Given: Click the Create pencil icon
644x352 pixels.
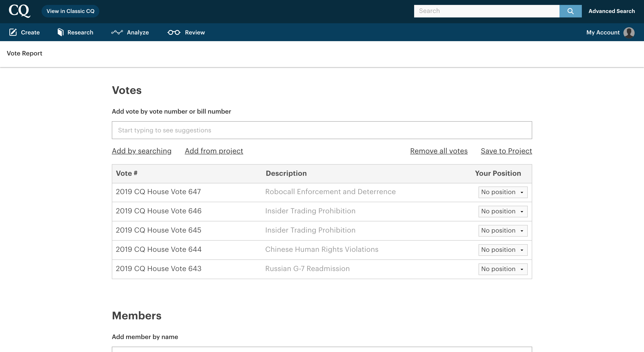Looking at the screenshot, I should pos(13,32).
